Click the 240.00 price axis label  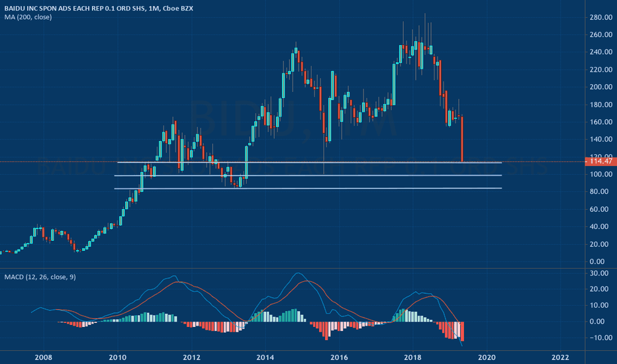[x=601, y=52]
